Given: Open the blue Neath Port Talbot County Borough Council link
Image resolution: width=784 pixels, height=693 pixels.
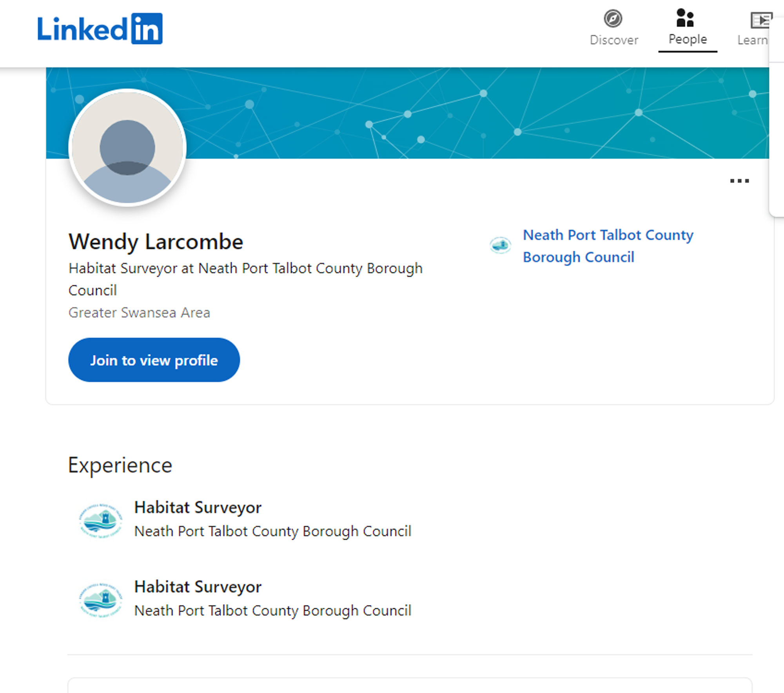Looking at the screenshot, I should 608,246.
